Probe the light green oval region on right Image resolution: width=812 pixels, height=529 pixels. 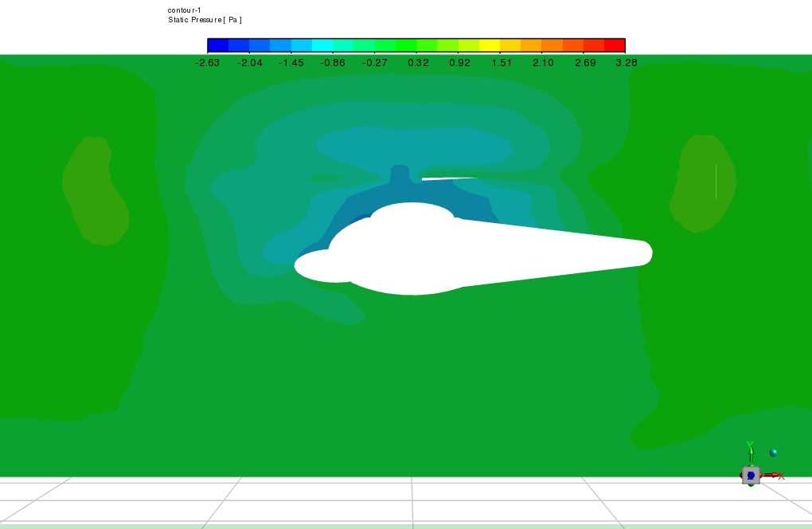coord(701,183)
